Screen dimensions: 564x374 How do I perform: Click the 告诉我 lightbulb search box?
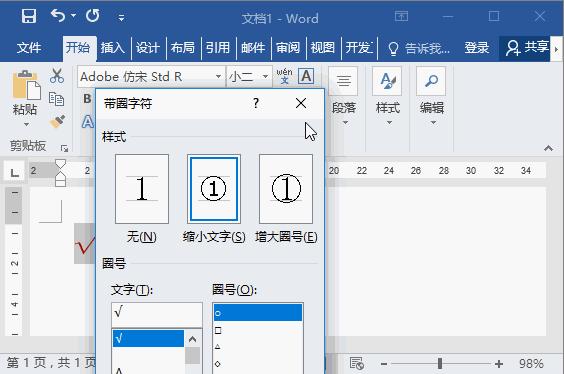click(419, 48)
